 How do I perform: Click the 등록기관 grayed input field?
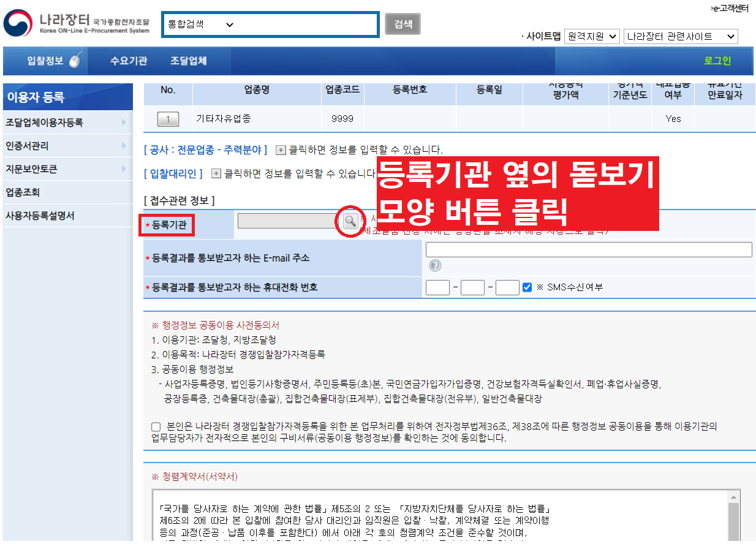(288, 221)
